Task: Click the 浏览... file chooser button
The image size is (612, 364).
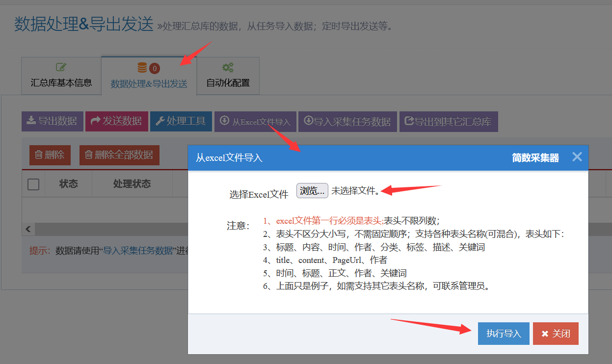Action: coord(312,191)
